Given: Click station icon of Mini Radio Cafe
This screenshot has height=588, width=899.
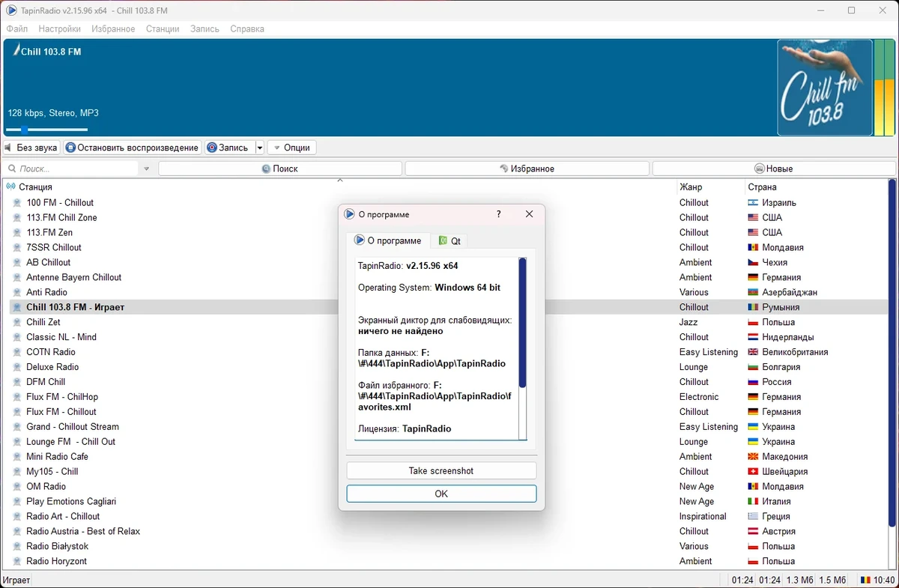Looking at the screenshot, I should (x=17, y=457).
